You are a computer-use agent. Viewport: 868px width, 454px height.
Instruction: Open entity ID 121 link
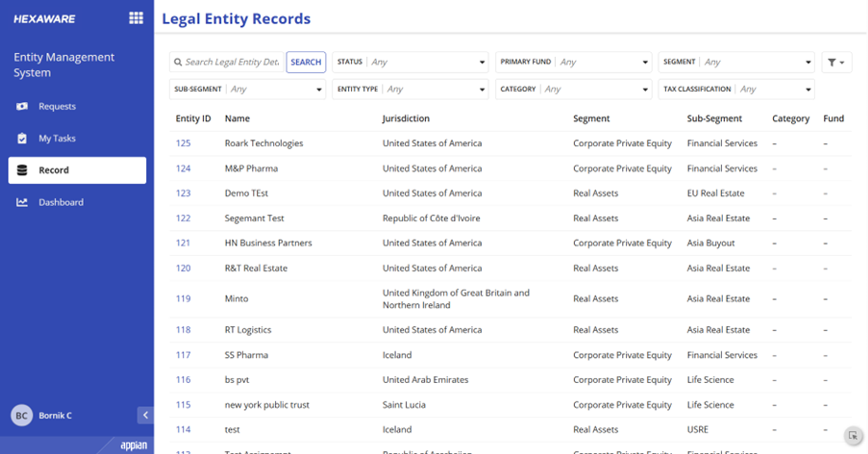click(x=183, y=243)
